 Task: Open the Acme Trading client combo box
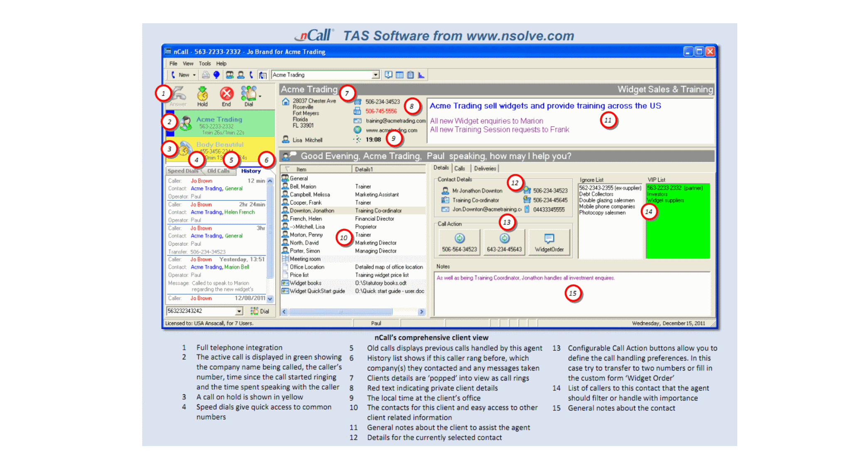pos(326,75)
